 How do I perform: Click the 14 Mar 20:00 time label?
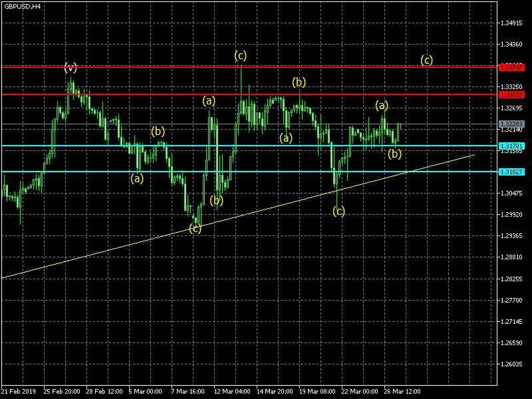pos(275,392)
